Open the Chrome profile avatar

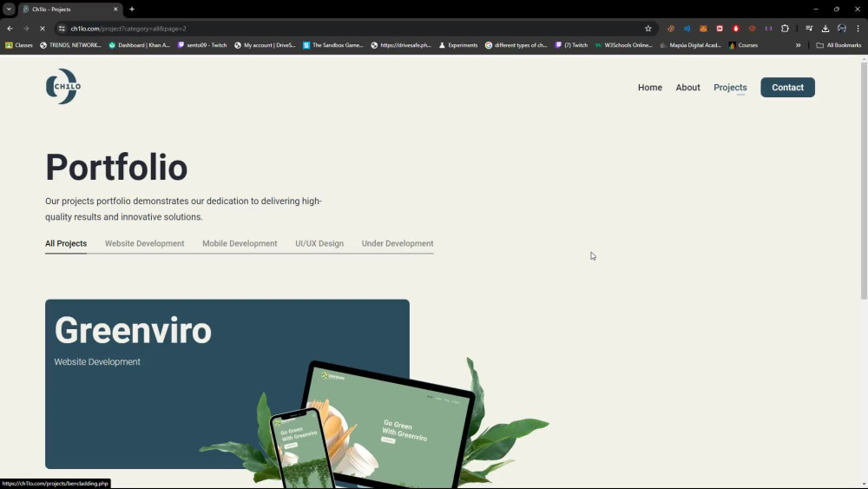pos(841,29)
